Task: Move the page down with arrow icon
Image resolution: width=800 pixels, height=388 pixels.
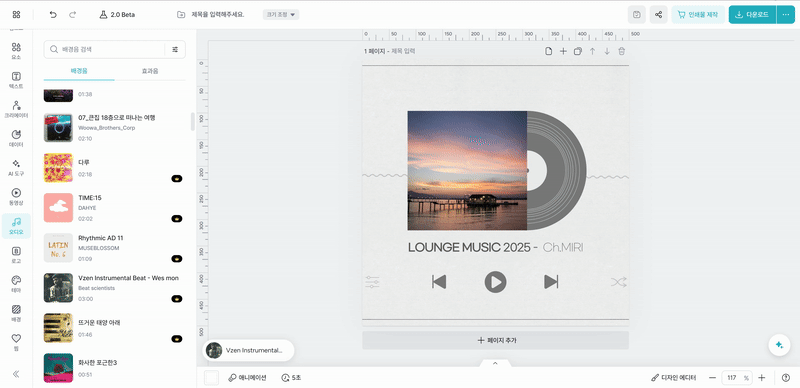Action: click(607, 52)
